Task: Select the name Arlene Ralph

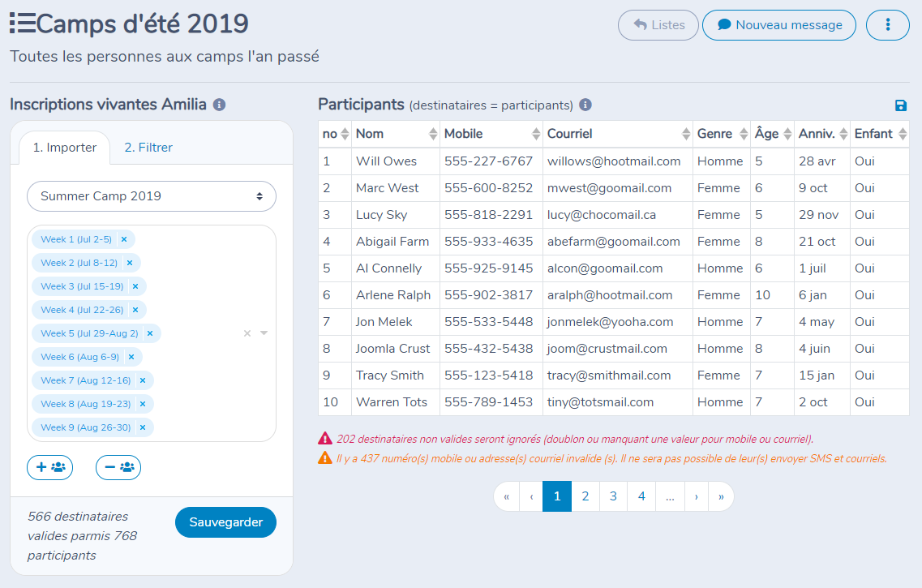Action: pyautogui.click(x=393, y=295)
